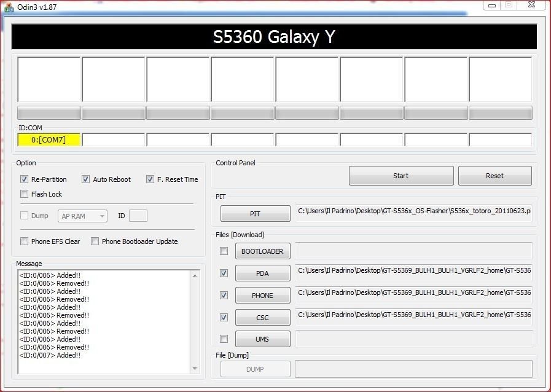Viewport: 551px width, 392px height.
Task: Check the UMS file checkbox
Action: 224,339
